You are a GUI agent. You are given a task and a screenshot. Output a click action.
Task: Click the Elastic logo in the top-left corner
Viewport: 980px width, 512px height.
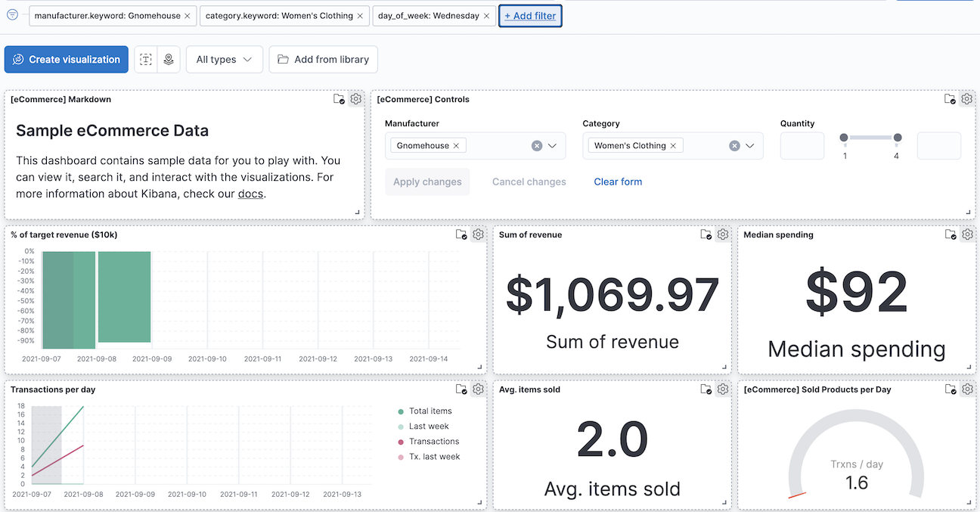(x=12, y=14)
